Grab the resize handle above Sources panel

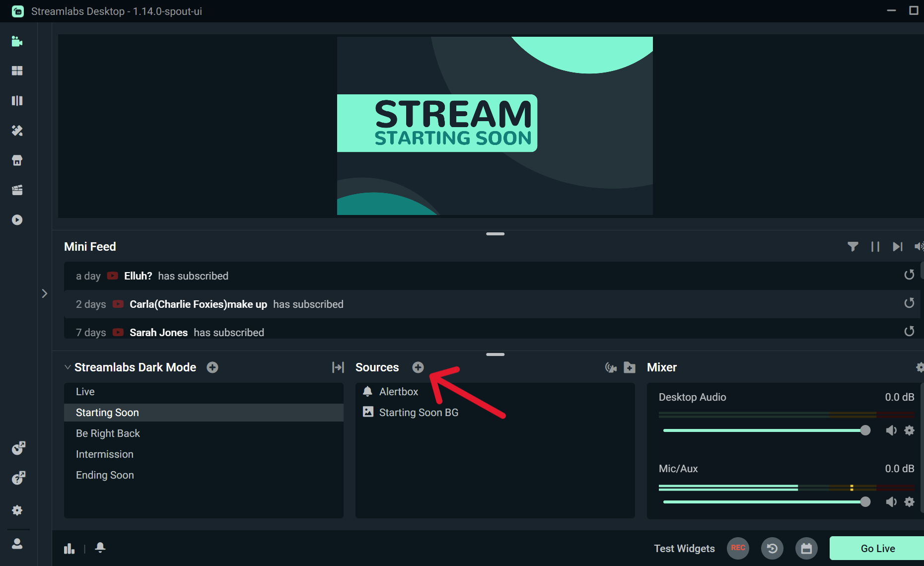(495, 354)
